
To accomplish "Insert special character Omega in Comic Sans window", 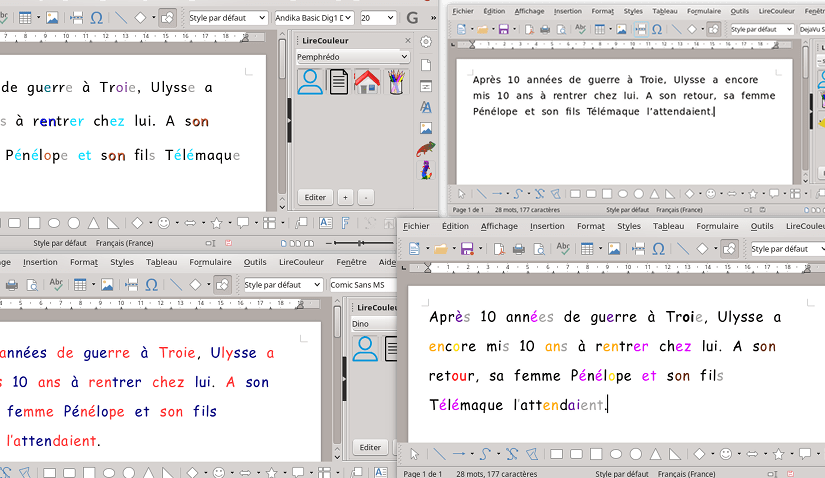I will pyautogui.click(x=151, y=285).
